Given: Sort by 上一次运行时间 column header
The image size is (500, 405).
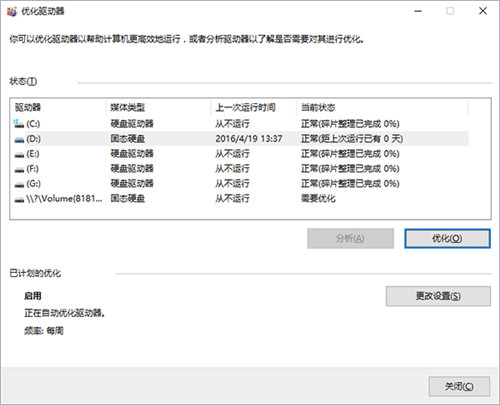Looking at the screenshot, I should coord(254,107).
